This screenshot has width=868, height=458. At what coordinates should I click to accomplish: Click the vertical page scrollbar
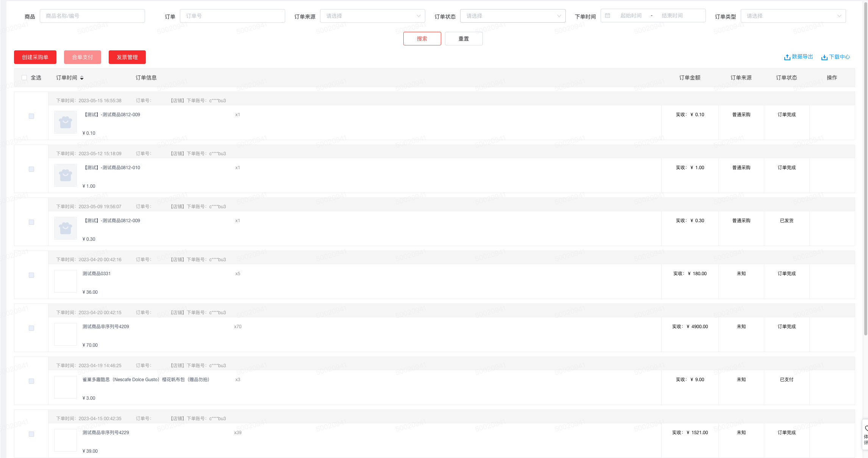(x=866, y=168)
